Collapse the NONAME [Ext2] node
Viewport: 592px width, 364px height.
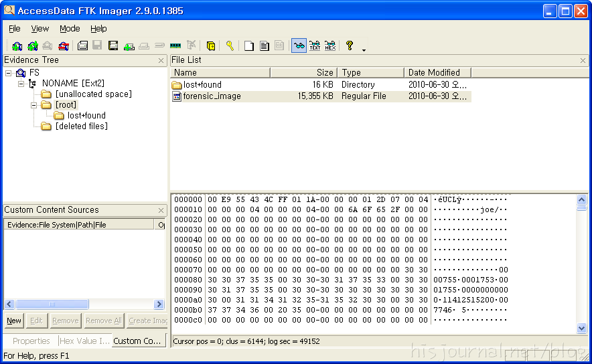click(21, 84)
